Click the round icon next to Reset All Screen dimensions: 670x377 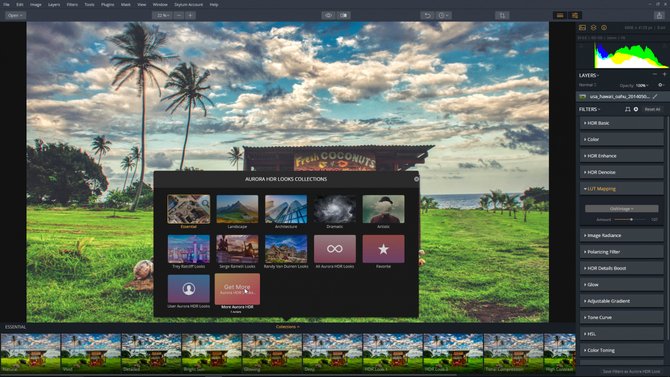pos(636,109)
